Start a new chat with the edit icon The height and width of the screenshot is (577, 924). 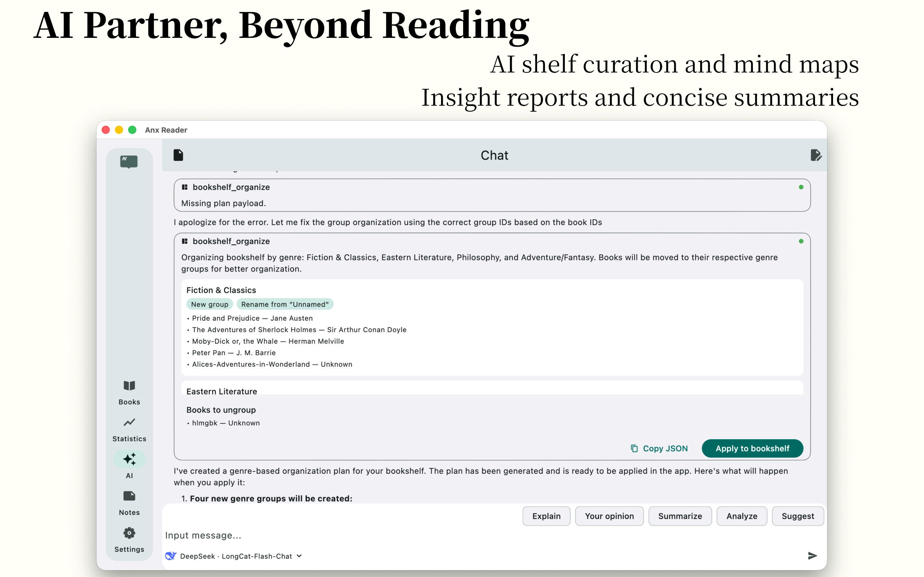point(815,155)
